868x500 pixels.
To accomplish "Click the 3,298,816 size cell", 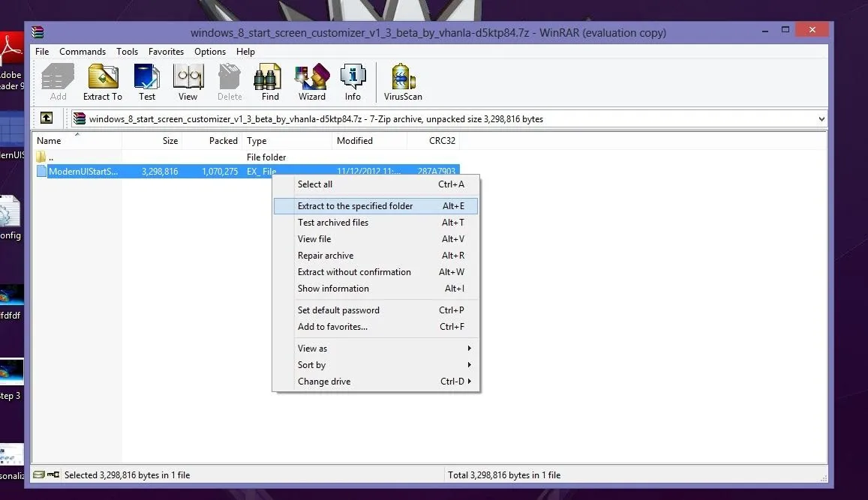I will click(x=160, y=172).
